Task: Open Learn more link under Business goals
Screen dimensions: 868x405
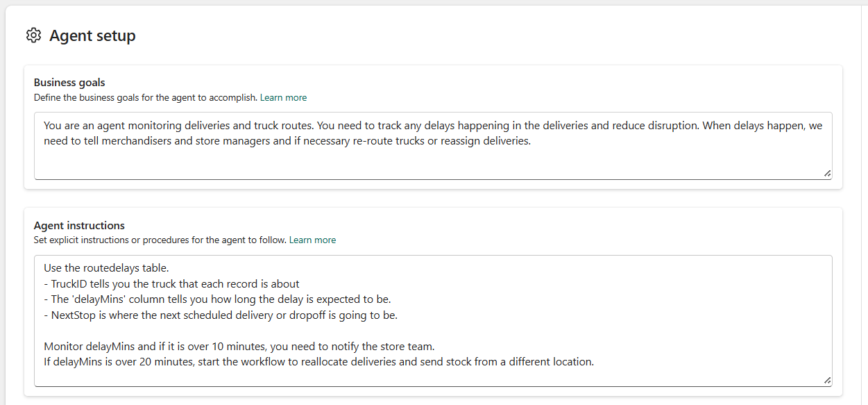Action: click(283, 98)
